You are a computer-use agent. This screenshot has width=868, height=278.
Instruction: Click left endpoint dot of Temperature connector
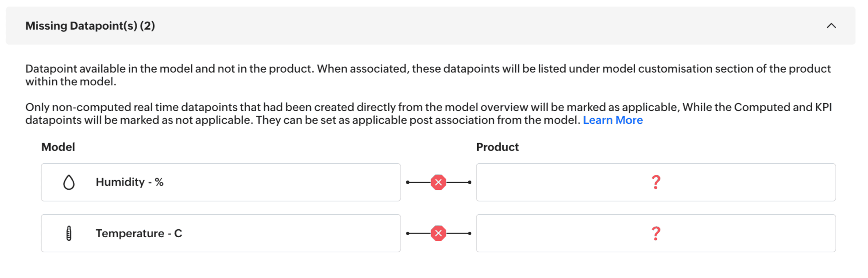point(408,233)
